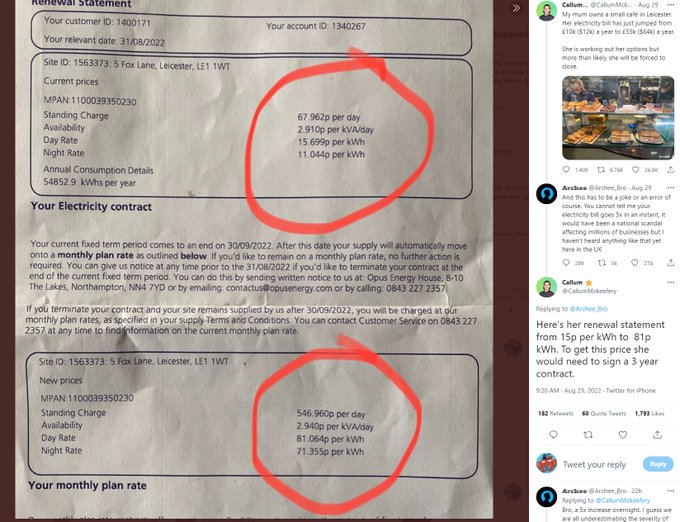Screen dimensions: 680x522
Task: Open the café display photo thumbnail
Action: click(x=618, y=117)
